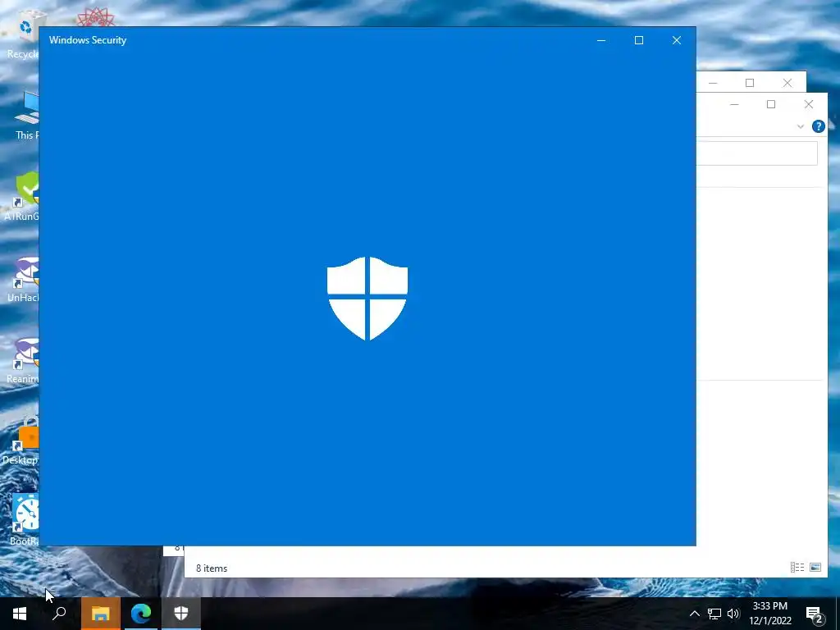The width and height of the screenshot is (840, 630).
Task: Close the Windows Security window
Action: [677, 40]
